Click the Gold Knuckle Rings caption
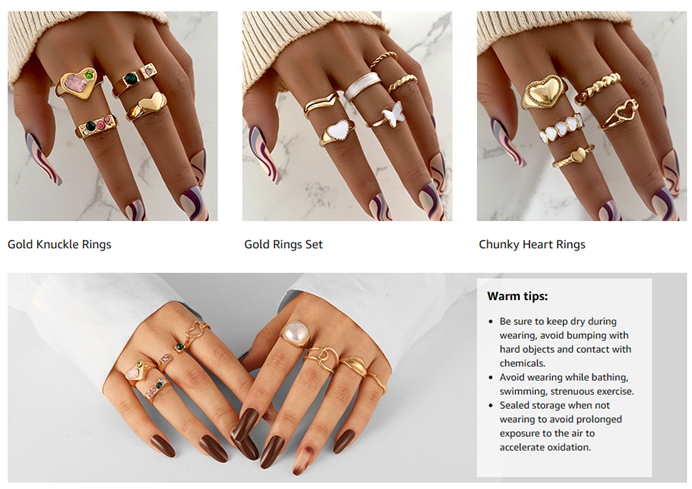 [x=59, y=244]
